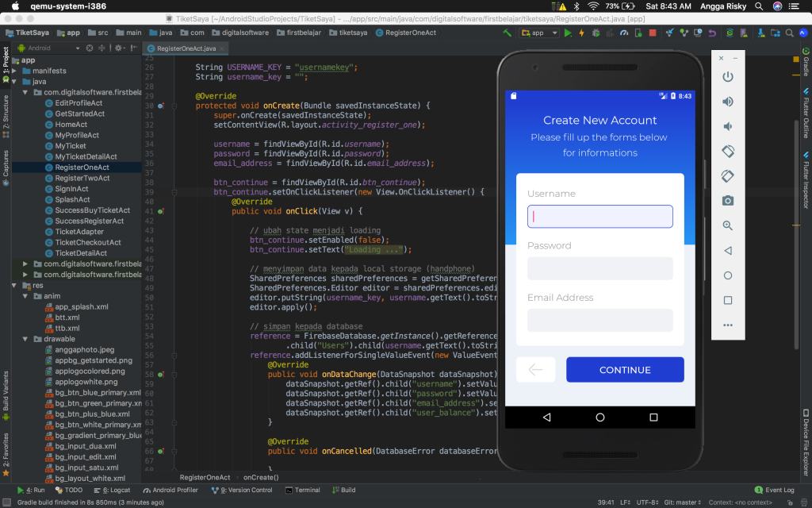Collapse the anim folder

click(x=25, y=296)
